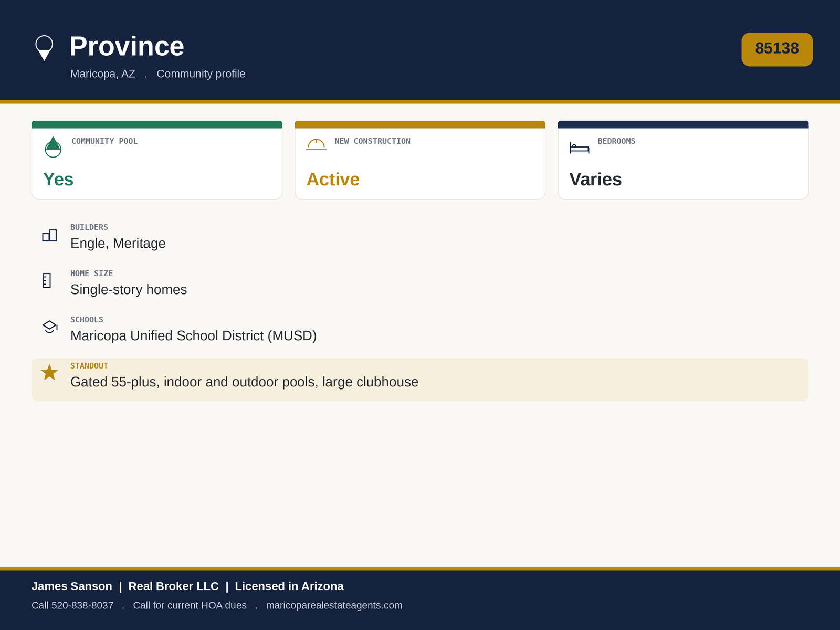The width and height of the screenshot is (840, 630).
Task: Click the Varies bedrooms value
Action: point(595,180)
